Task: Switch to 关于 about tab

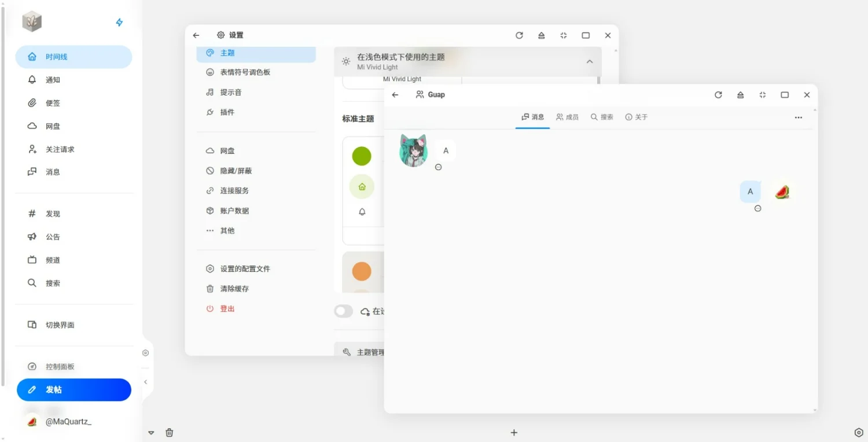Action: 636,117
